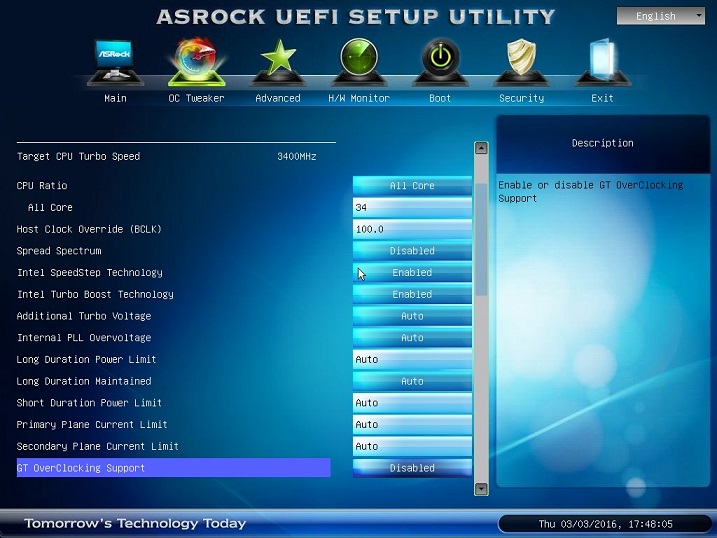Select Intel Turbo Boost Technology label
Screen dimensions: 717x538
click(95, 294)
